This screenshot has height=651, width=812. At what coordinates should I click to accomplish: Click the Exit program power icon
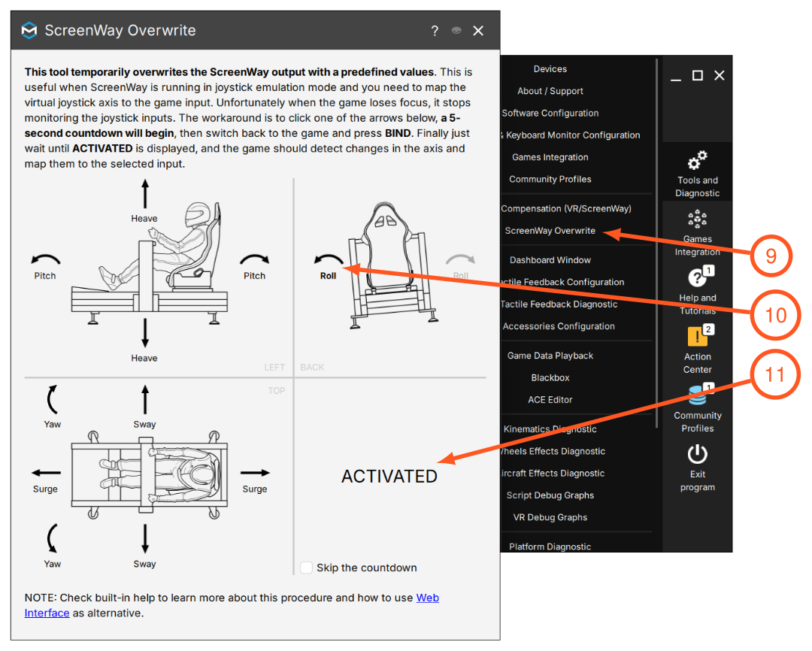click(697, 454)
